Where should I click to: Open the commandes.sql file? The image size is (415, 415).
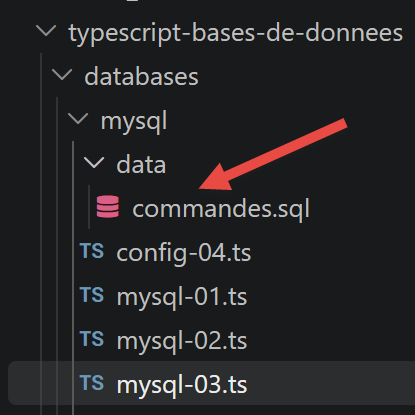pyautogui.click(x=221, y=209)
